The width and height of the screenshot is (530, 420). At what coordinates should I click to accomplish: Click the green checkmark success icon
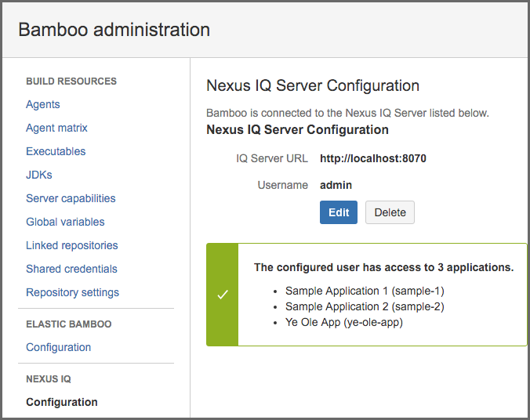[x=223, y=295]
